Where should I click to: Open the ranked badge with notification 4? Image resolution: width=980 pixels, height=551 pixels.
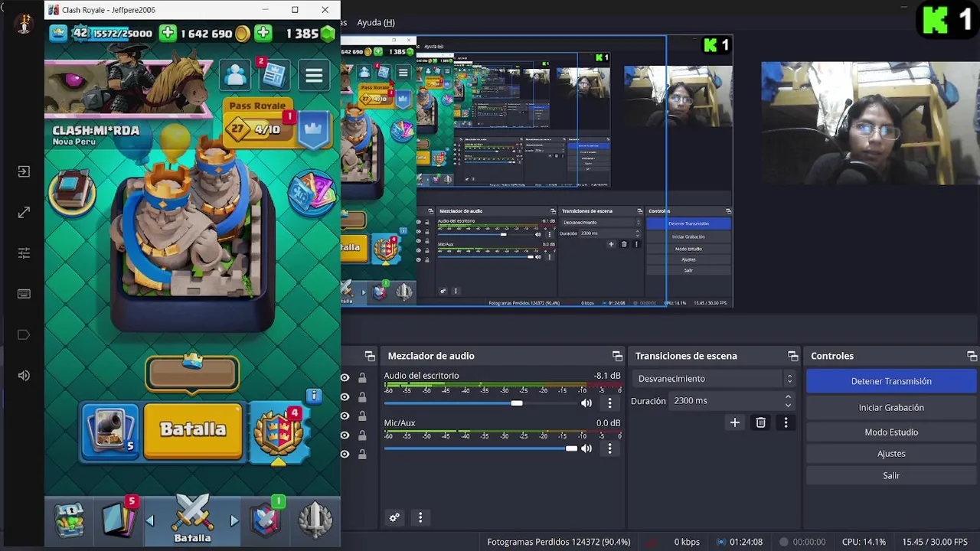pyautogui.click(x=279, y=434)
